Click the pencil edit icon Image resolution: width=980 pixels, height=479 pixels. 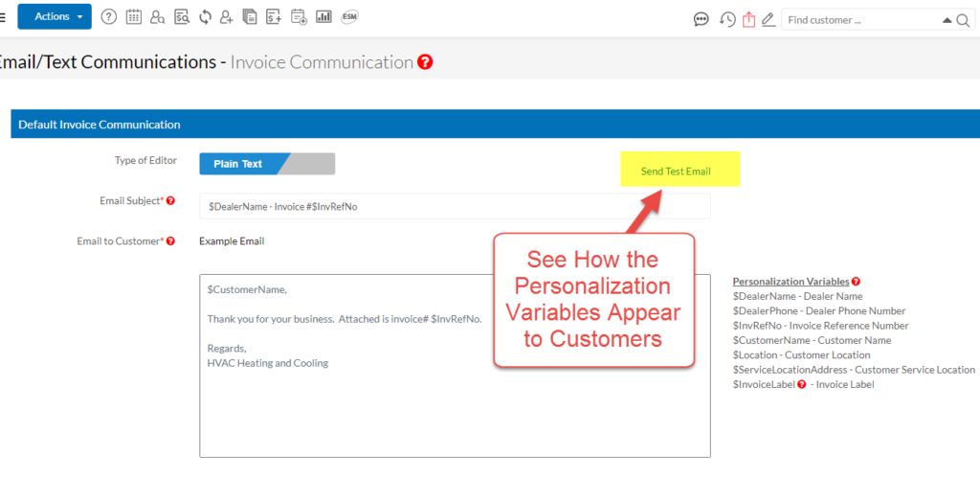coord(768,20)
